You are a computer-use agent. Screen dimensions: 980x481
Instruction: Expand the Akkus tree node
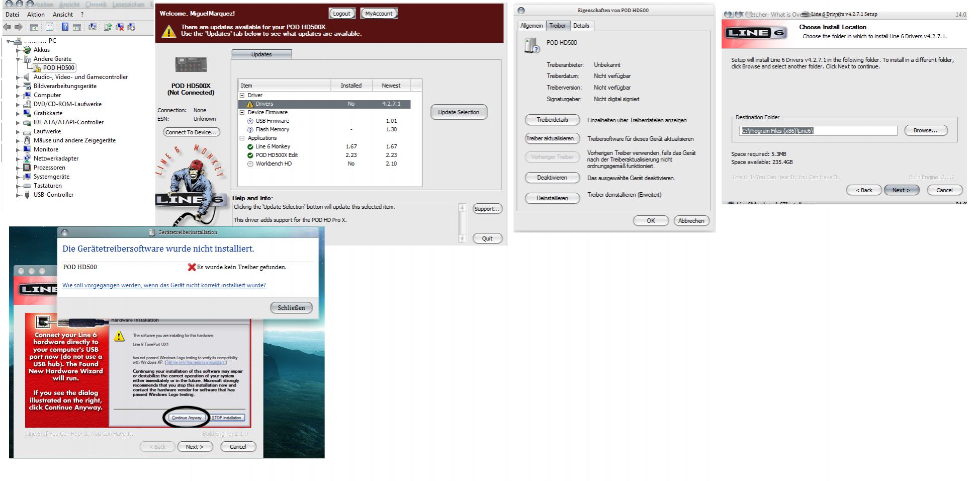pyautogui.click(x=18, y=50)
